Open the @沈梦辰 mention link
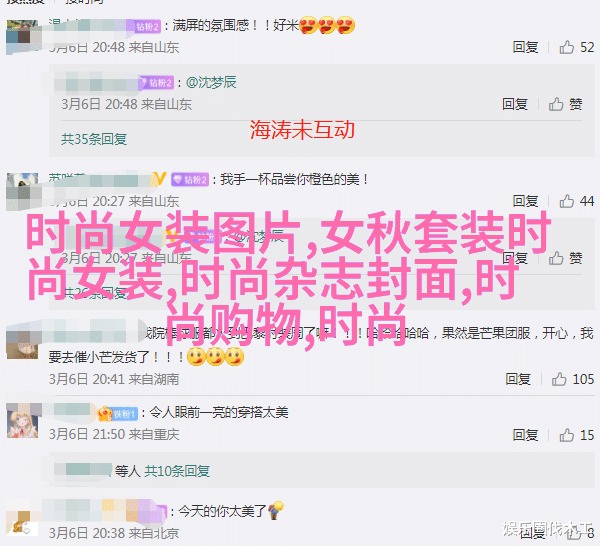The width and height of the screenshot is (600, 546). (212, 82)
